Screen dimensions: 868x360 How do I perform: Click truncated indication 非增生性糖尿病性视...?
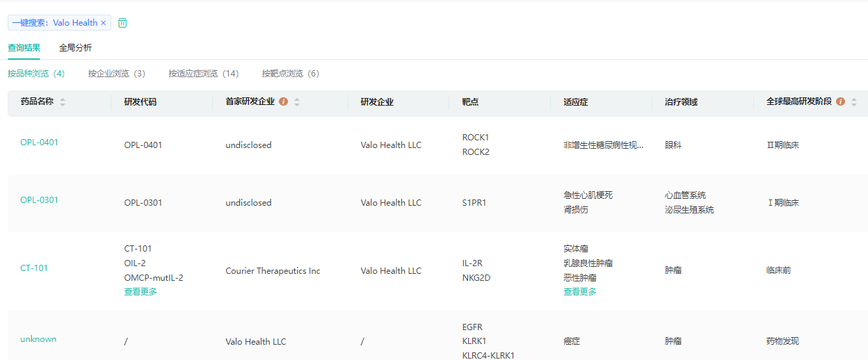click(604, 145)
